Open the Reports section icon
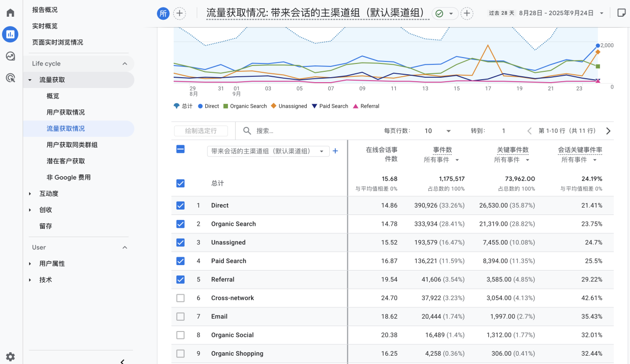The height and width of the screenshot is (364, 630). pos(10,34)
